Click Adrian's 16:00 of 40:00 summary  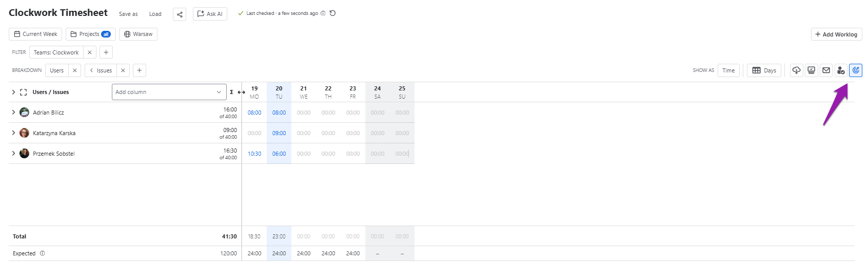228,113
